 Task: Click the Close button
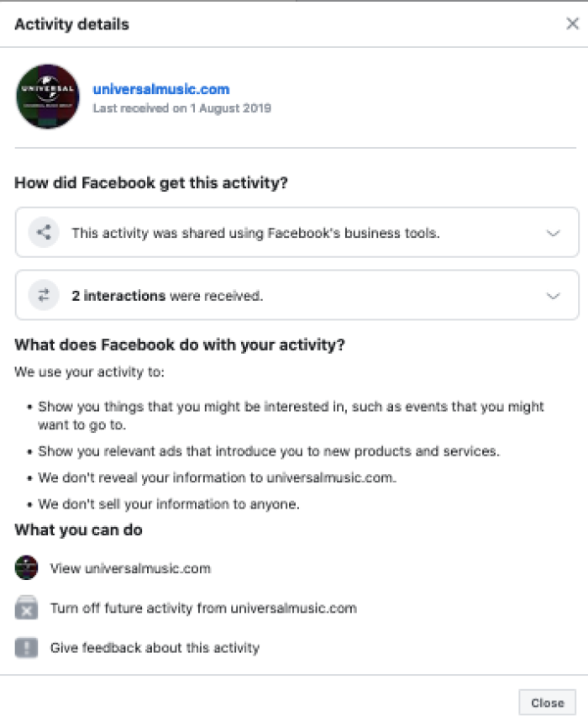548,703
